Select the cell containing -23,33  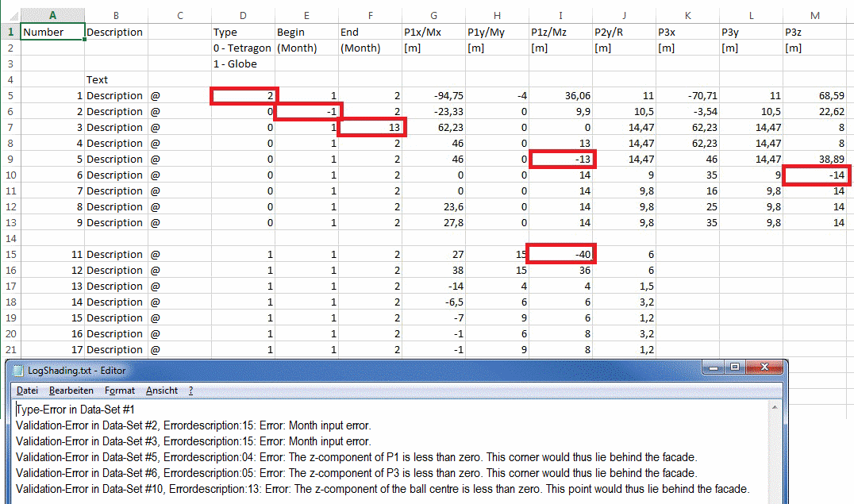tap(433, 112)
